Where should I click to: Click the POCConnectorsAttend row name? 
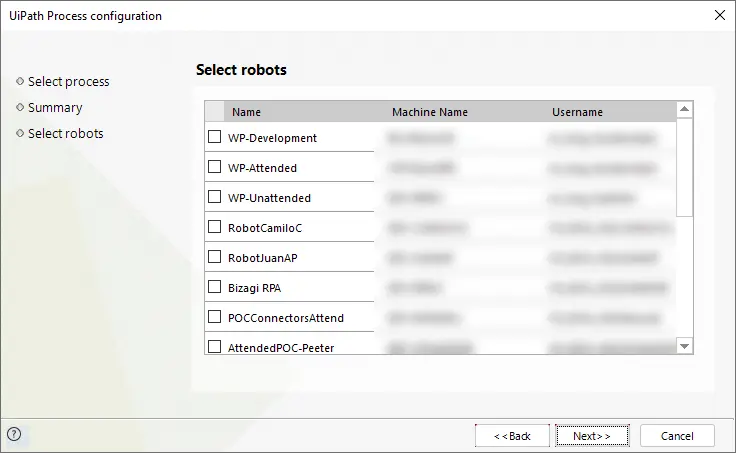click(286, 318)
